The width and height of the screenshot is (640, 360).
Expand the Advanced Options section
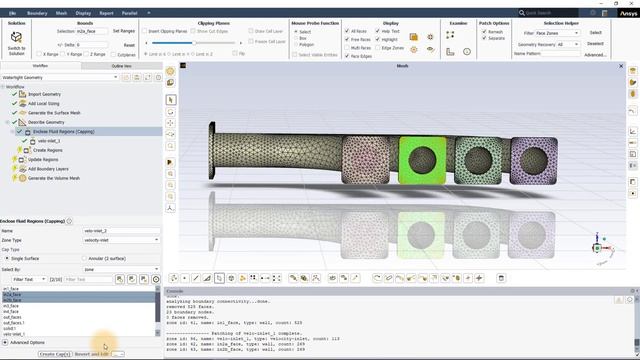[5, 342]
